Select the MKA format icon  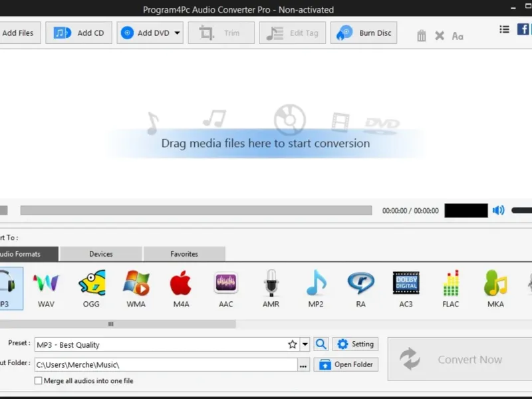pyautogui.click(x=495, y=289)
